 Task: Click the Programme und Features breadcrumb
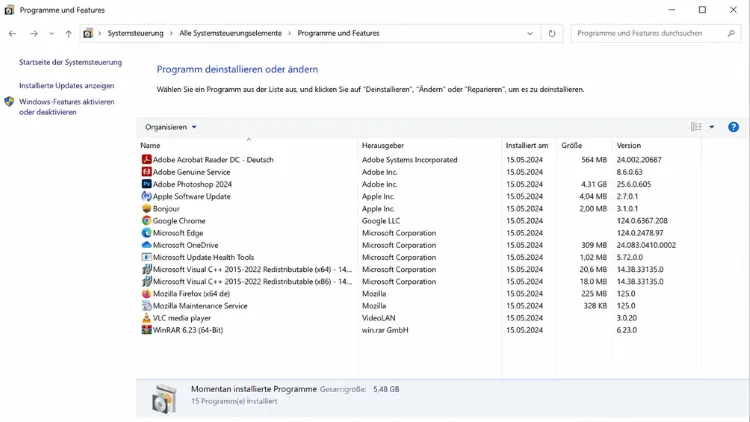(x=338, y=33)
